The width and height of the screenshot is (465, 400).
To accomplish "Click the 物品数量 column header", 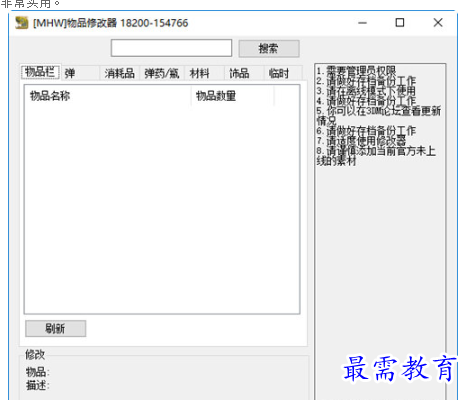I will click(x=233, y=96).
